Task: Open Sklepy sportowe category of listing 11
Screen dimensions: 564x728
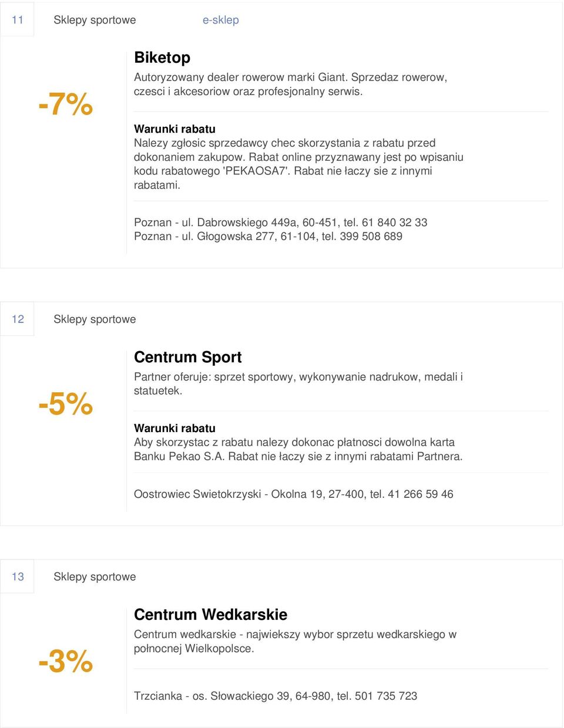Action: pyautogui.click(x=95, y=20)
